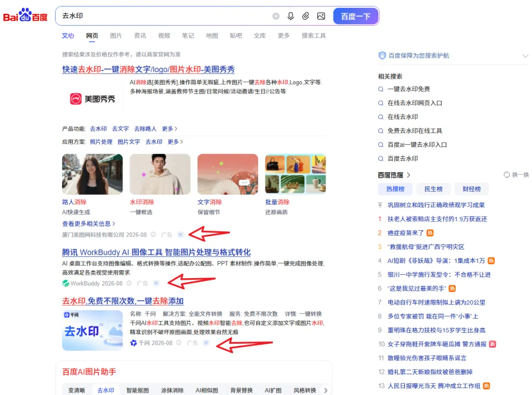The image size is (532, 395).
Task: Select 变清晰 in 百度AI图片助手
Action: [77, 390]
